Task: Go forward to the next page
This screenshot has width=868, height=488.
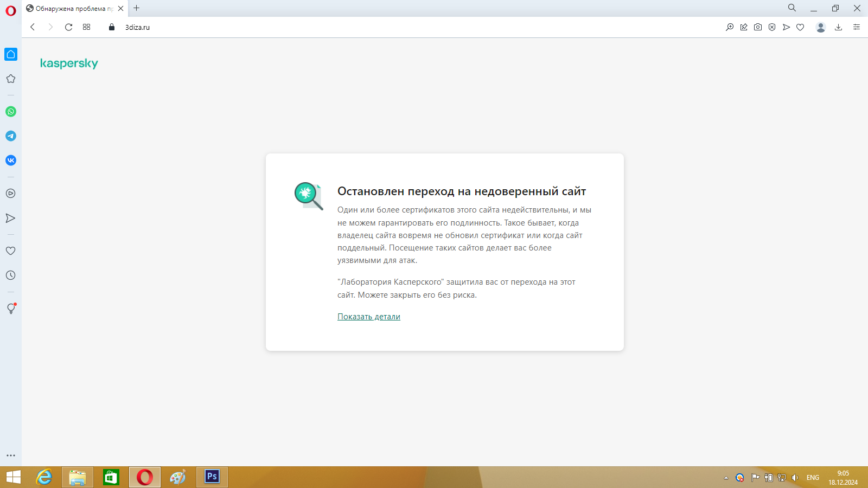Action: click(x=50, y=27)
